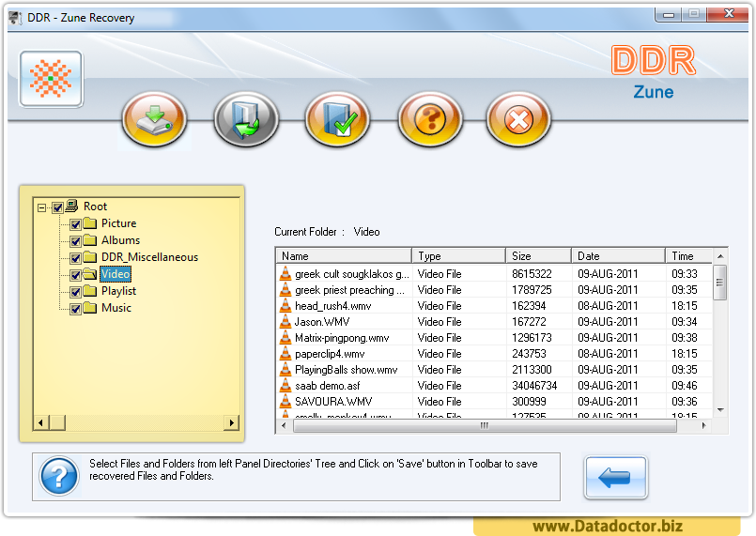This screenshot has height=536, width=756.
Task: Select the Playlist tree item
Action: click(x=118, y=291)
